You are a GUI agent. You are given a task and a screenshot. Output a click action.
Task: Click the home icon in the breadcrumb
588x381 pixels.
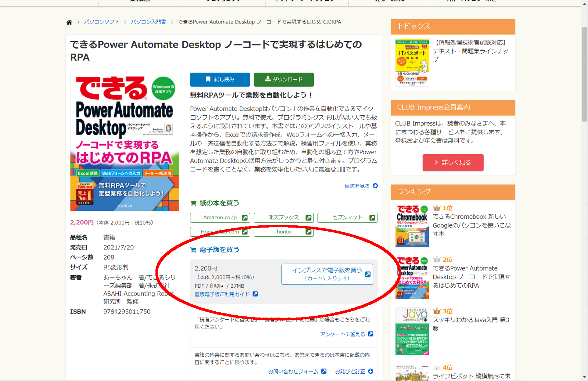[x=69, y=22]
